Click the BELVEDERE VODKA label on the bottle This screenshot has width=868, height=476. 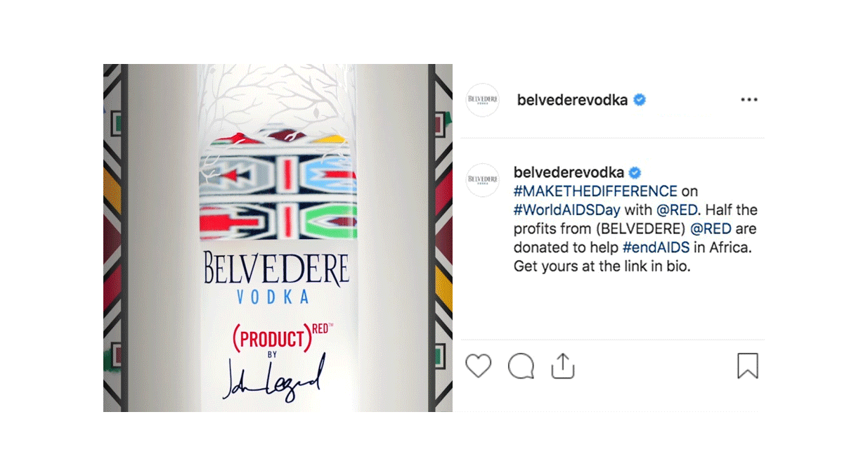[276, 277]
